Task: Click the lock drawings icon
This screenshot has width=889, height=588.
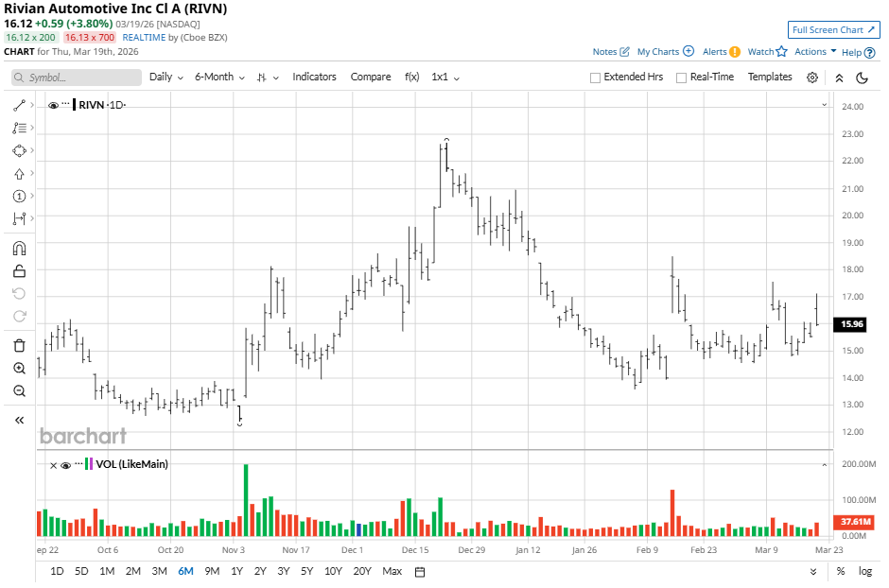Action: pyautogui.click(x=19, y=271)
